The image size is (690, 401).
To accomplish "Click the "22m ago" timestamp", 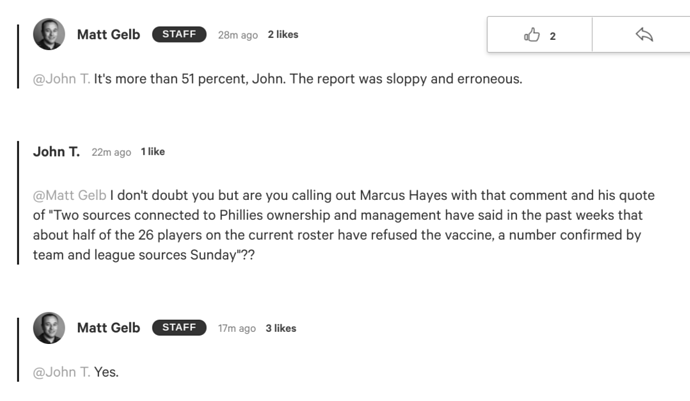I will click(111, 152).
